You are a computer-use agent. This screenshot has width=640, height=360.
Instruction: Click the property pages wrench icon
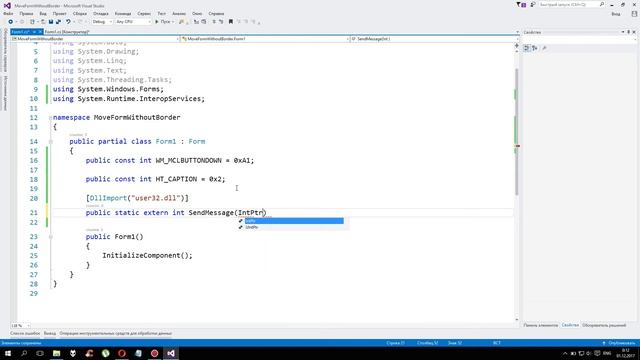544,48
